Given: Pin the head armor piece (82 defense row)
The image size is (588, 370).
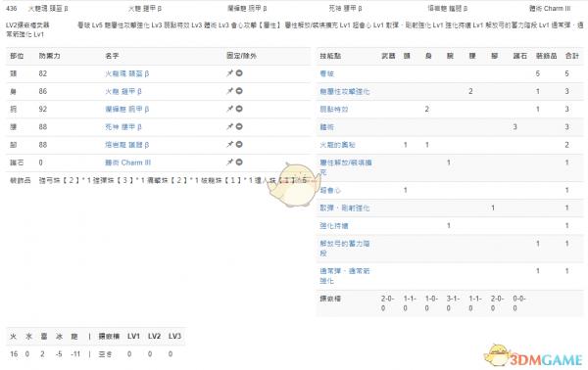Looking at the screenshot, I should pyautogui.click(x=229, y=73).
